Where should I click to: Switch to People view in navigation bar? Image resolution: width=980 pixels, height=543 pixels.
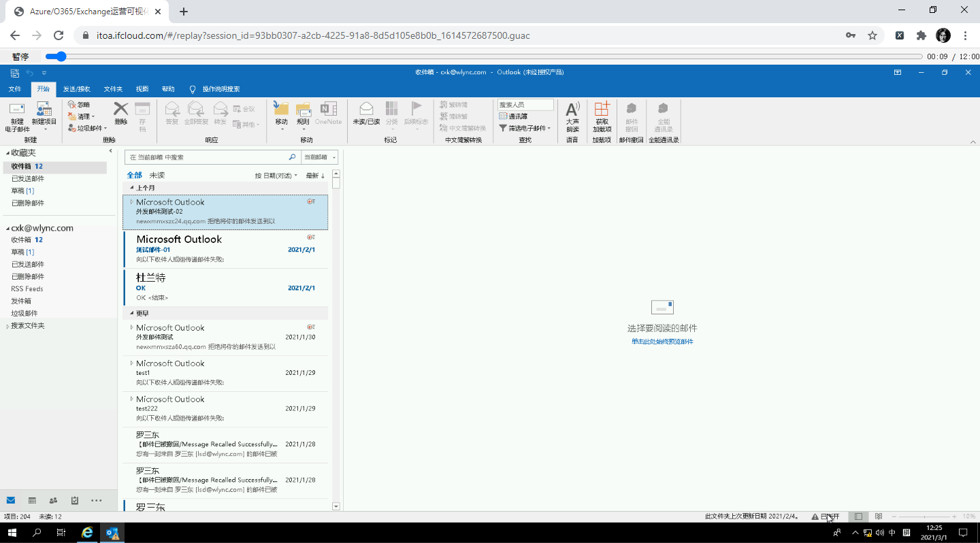(54, 500)
